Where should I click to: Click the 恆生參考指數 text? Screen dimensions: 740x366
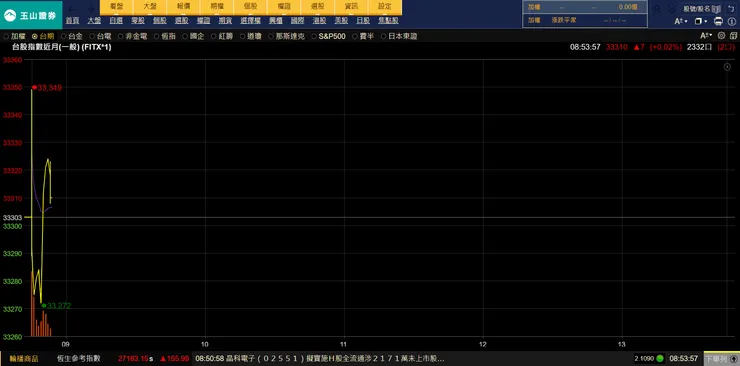point(78,359)
